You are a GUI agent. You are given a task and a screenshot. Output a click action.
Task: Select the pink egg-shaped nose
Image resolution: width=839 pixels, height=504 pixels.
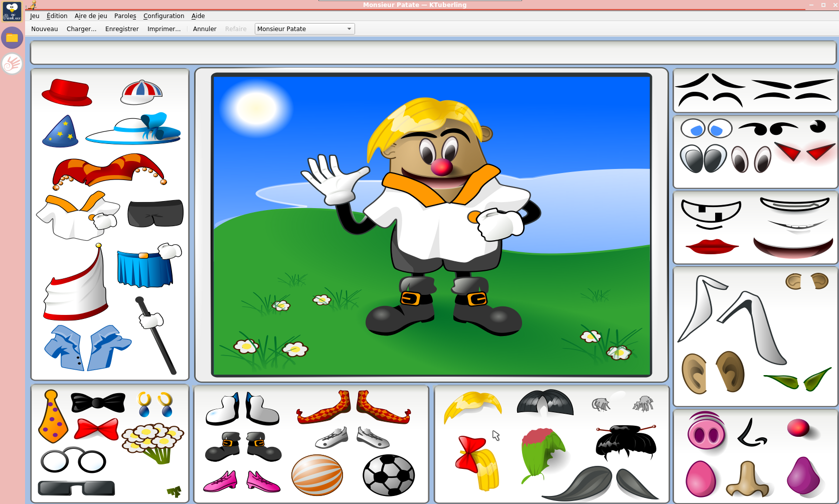701,478
